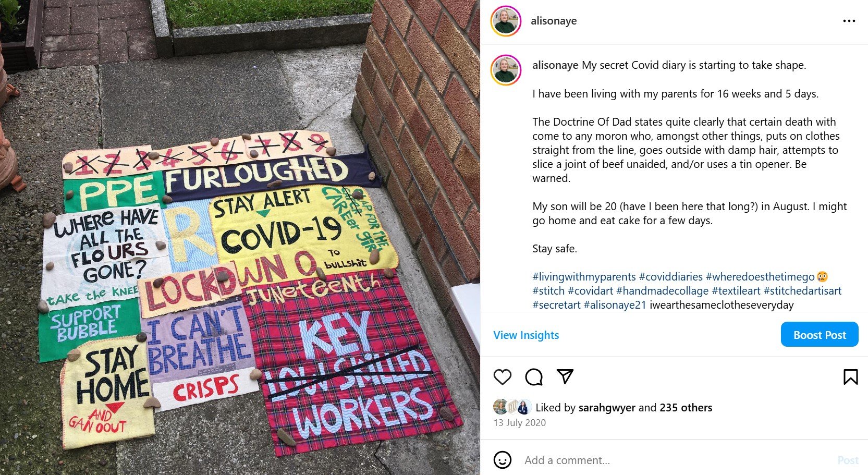Viewport: 868px width, 475px height.
Task: Click alisonaye avatar beside the caption
Action: click(x=506, y=70)
